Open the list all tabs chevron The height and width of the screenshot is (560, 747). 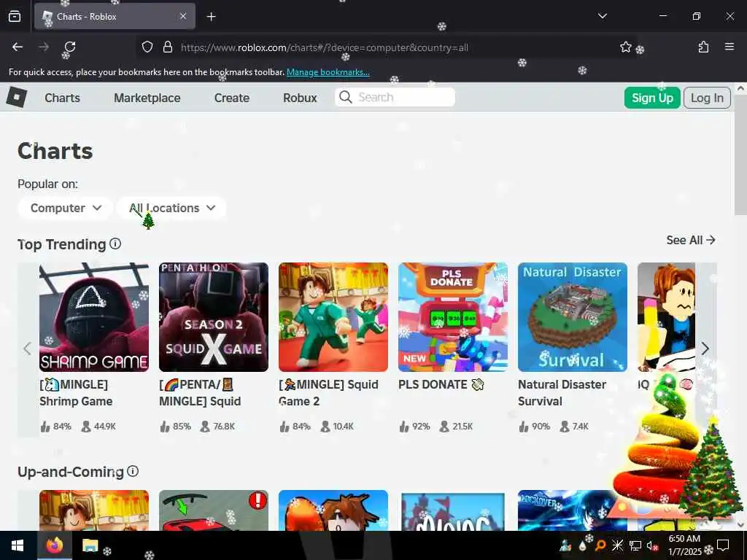click(602, 16)
